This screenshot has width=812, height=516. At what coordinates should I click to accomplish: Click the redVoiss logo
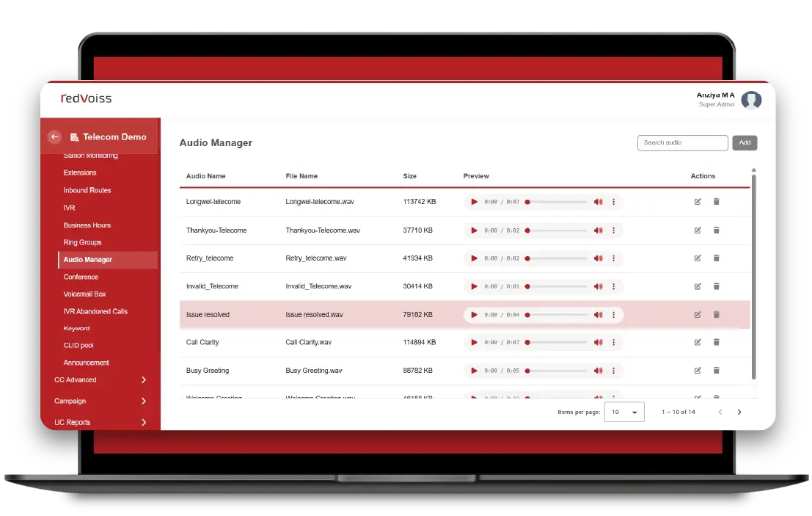(x=86, y=98)
